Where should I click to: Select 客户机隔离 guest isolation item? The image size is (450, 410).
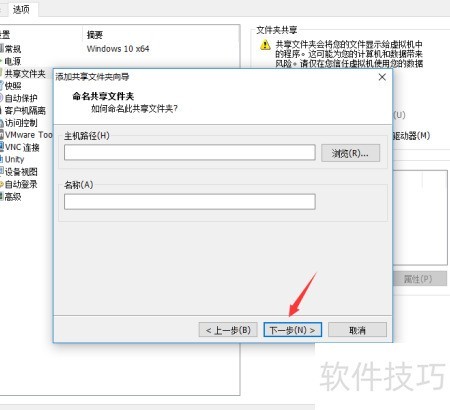pos(25,110)
